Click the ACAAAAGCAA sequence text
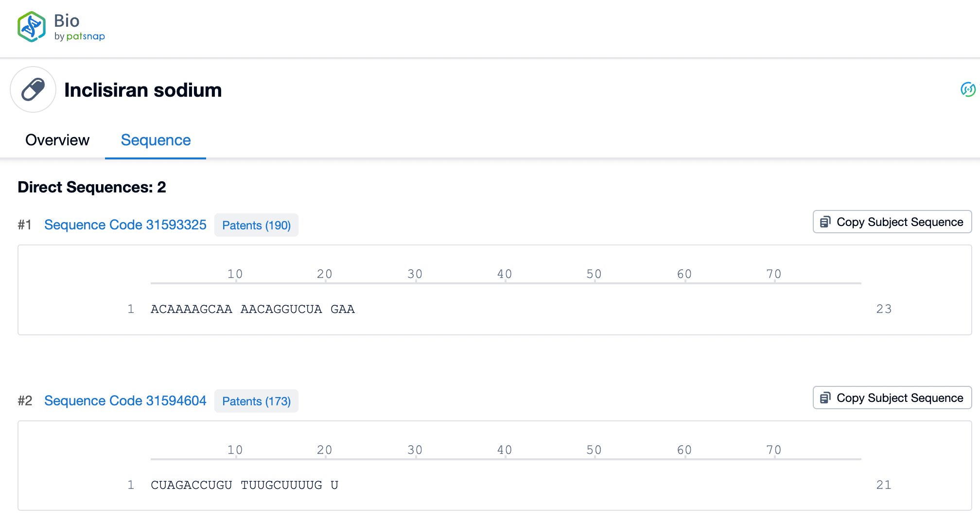This screenshot has width=980, height=520. (x=191, y=309)
